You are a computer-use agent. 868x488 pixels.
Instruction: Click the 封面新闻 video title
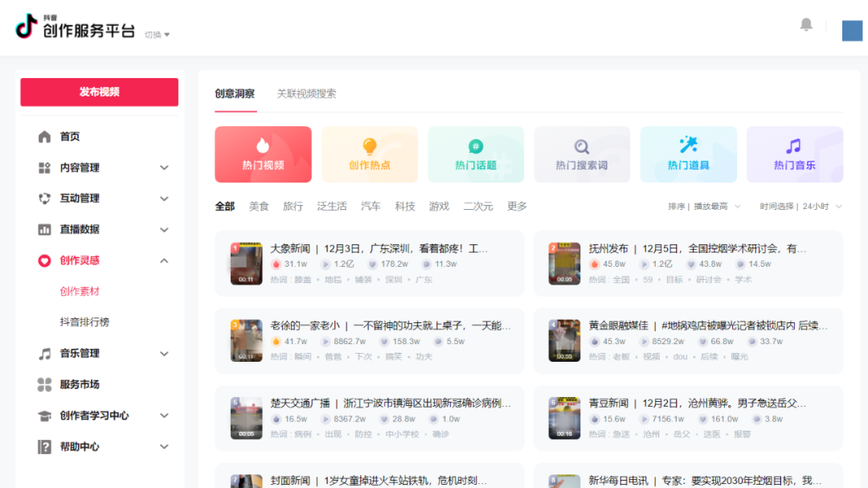coord(379,481)
